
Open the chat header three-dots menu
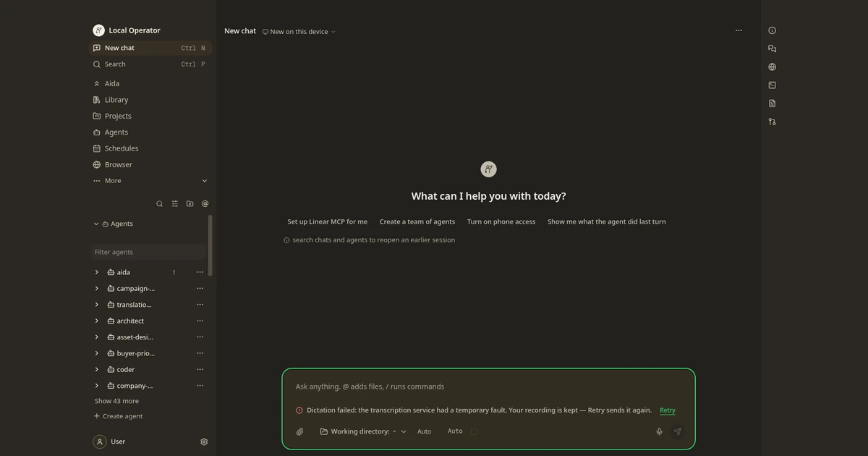(x=739, y=30)
